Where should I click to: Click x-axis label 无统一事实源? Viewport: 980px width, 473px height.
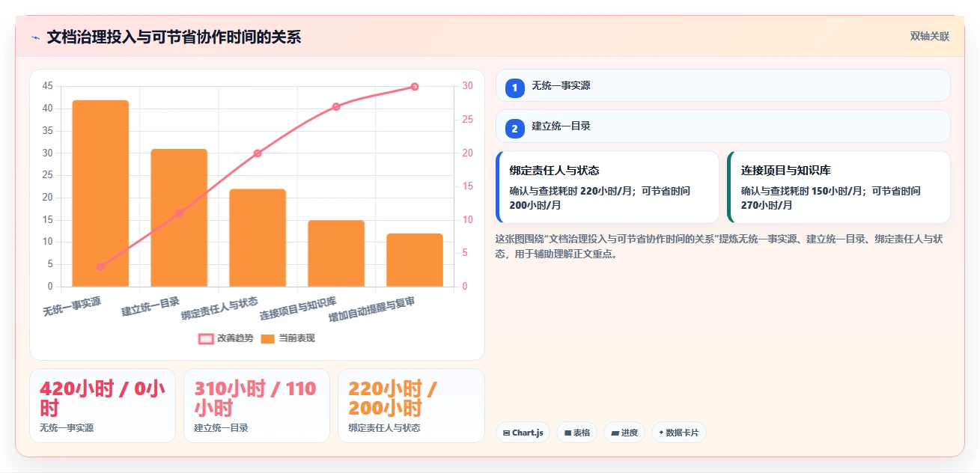[x=72, y=307]
